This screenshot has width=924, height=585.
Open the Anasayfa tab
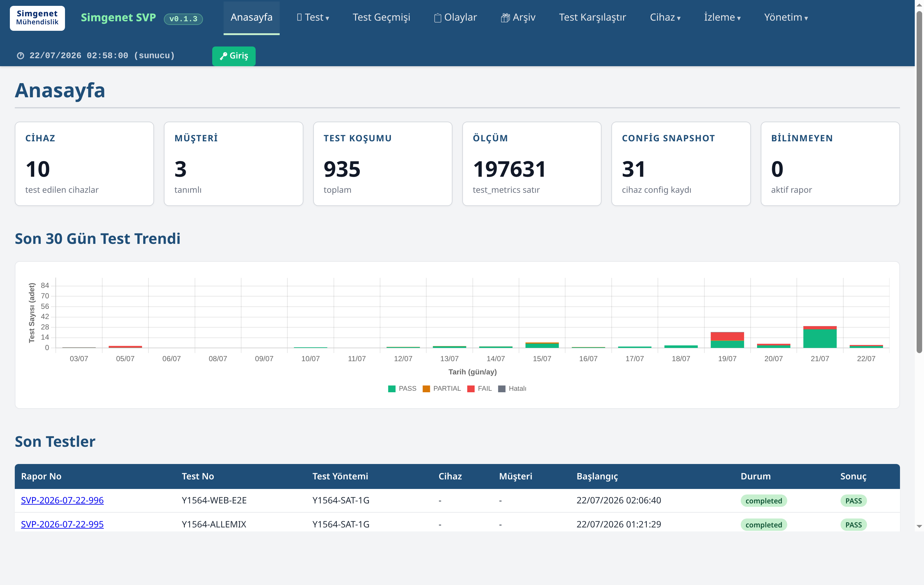point(251,18)
